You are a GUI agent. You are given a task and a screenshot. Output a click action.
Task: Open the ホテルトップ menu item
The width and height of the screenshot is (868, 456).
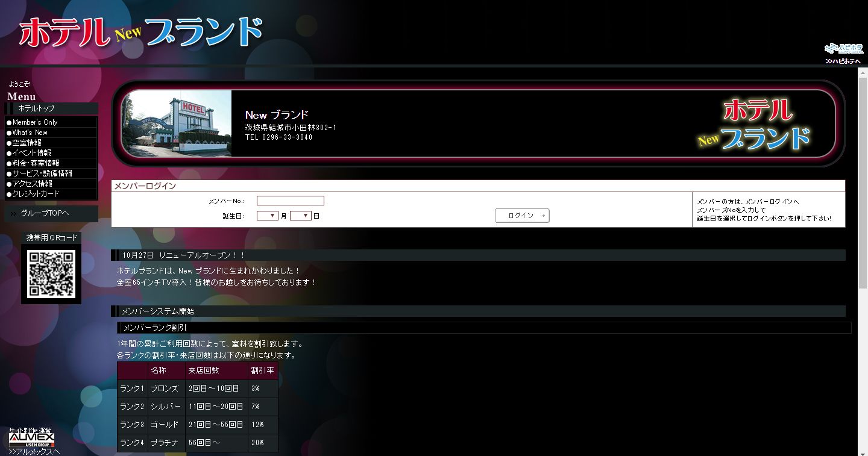point(51,108)
